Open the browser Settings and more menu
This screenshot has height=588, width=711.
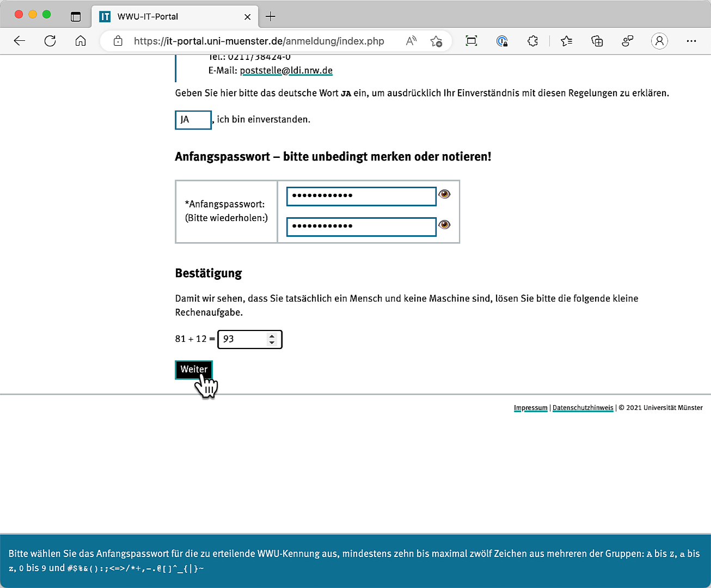pyautogui.click(x=691, y=41)
